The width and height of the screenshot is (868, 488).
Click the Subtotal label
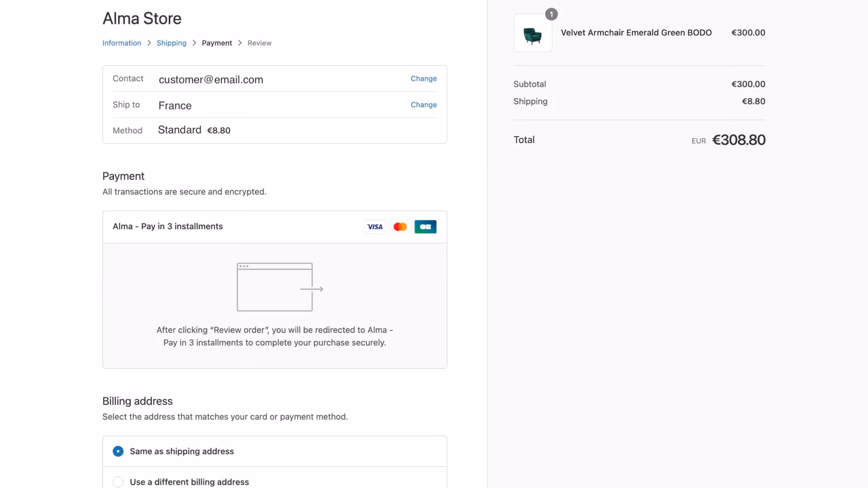529,84
